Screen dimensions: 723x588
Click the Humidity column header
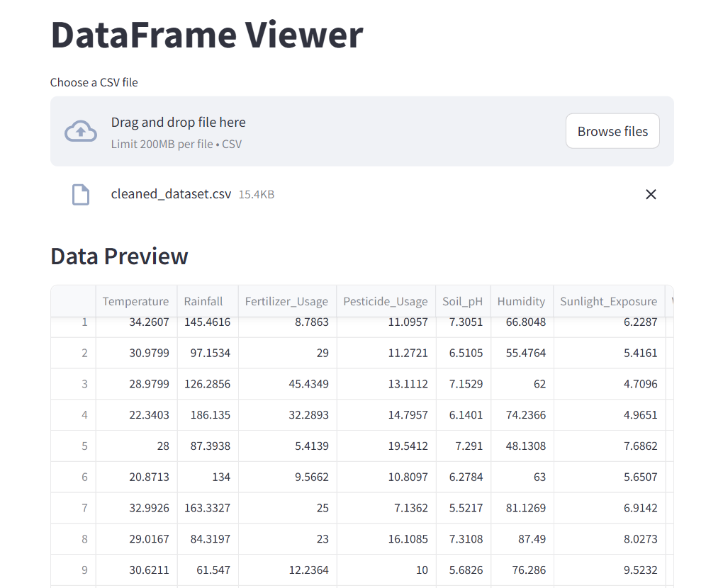pos(522,301)
